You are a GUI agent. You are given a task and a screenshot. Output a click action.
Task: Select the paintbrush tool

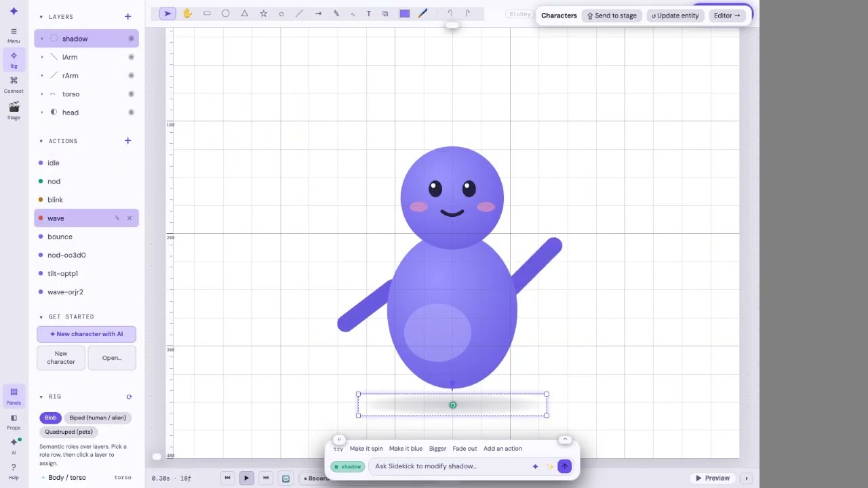click(x=422, y=14)
